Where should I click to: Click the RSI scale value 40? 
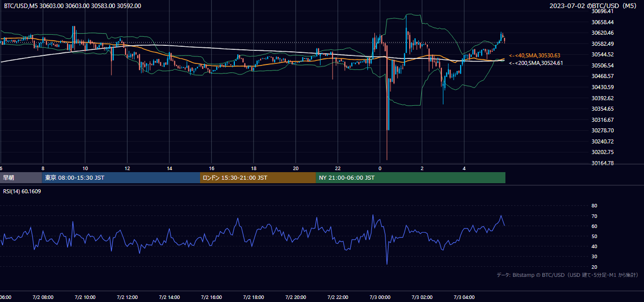pyautogui.click(x=594, y=246)
